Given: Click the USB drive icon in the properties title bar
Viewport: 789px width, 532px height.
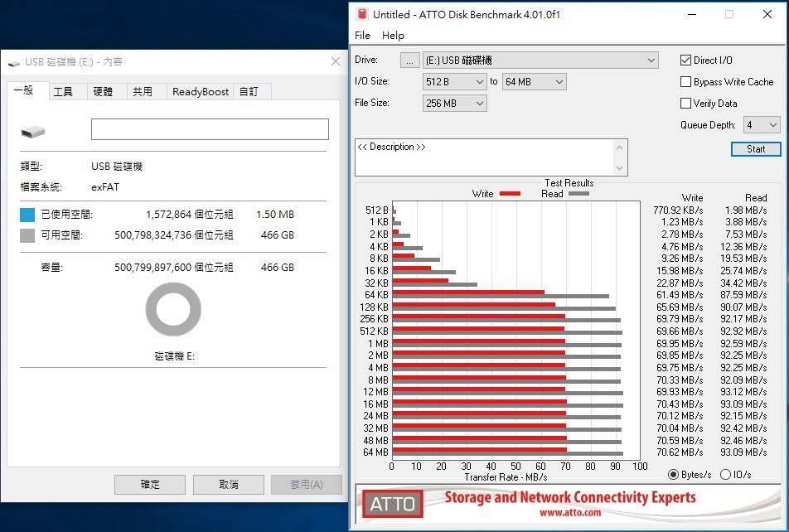Looking at the screenshot, I should (14, 63).
